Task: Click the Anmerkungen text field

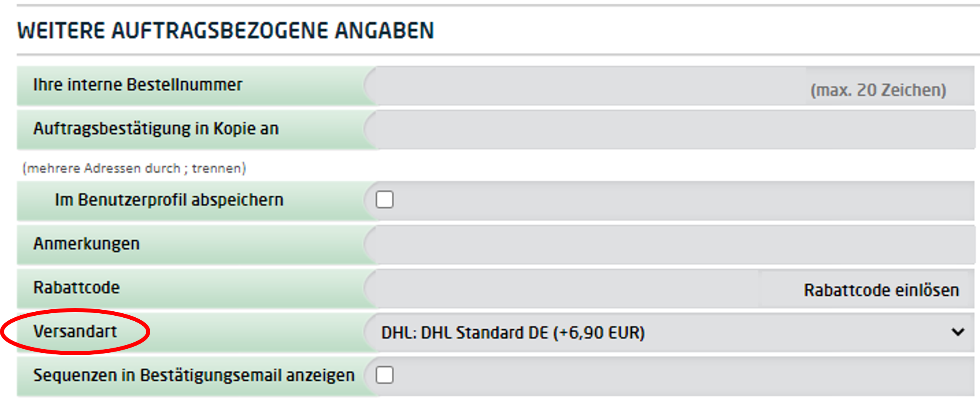Action: [x=670, y=244]
